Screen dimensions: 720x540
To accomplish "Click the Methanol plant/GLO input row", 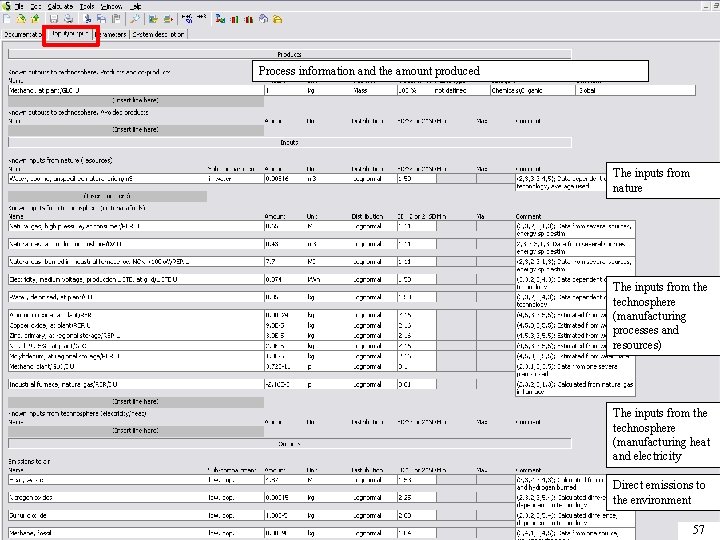I will (136, 366).
